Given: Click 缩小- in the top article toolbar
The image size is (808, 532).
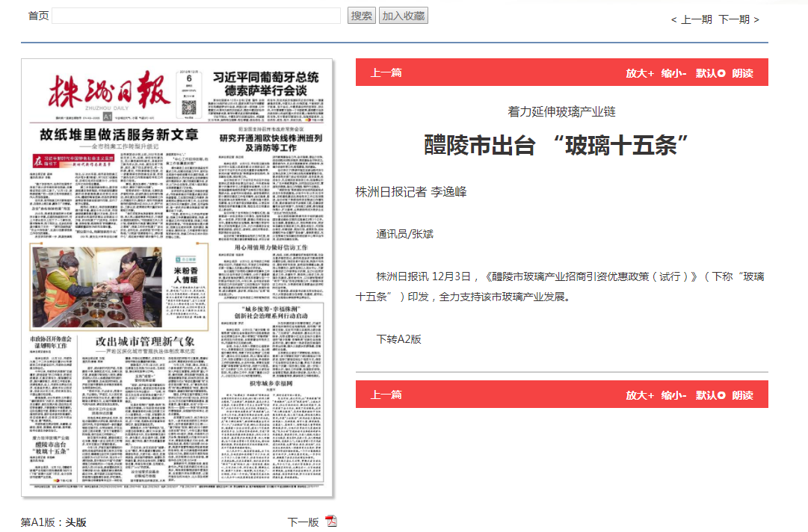Looking at the screenshot, I should [673, 72].
